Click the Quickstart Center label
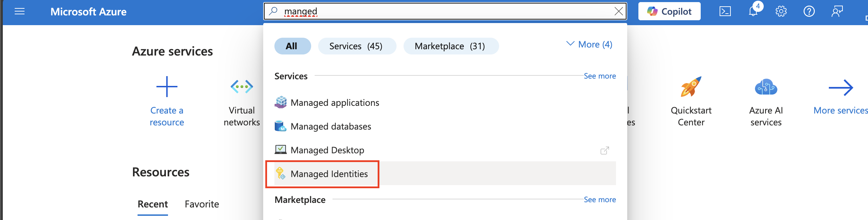This screenshot has height=220, width=868. [x=691, y=116]
